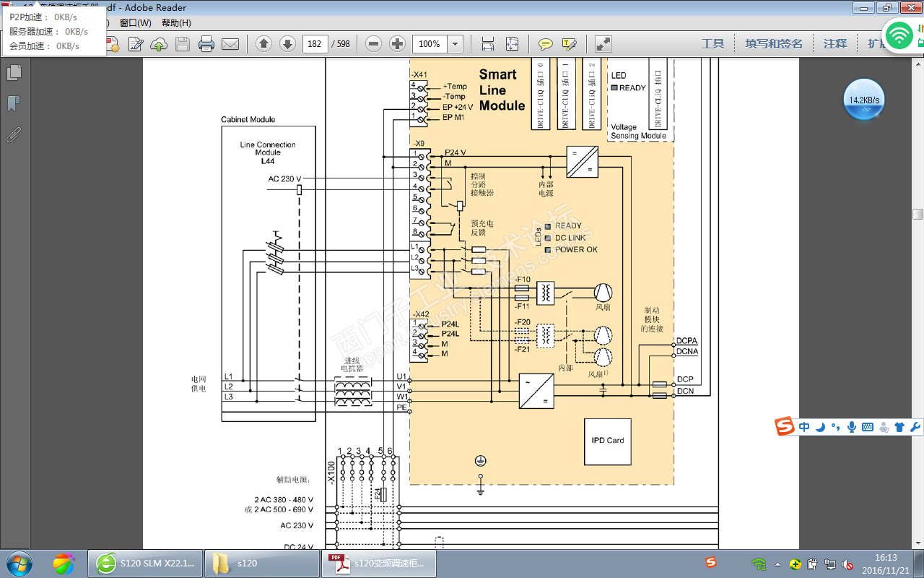The image size is (924, 578).
Task: Switch to the s120 folder window
Action: click(x=262, y=563)
